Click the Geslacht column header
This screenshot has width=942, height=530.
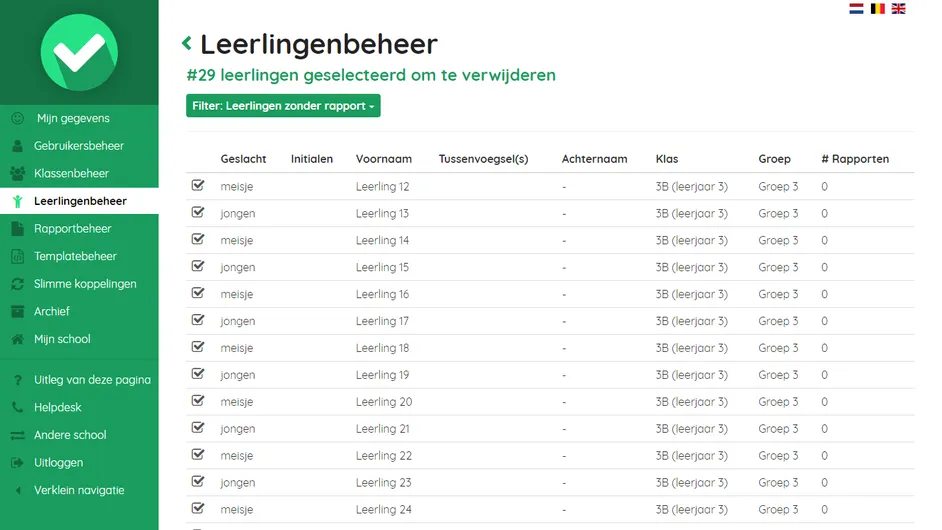click(x=243, y=159)
